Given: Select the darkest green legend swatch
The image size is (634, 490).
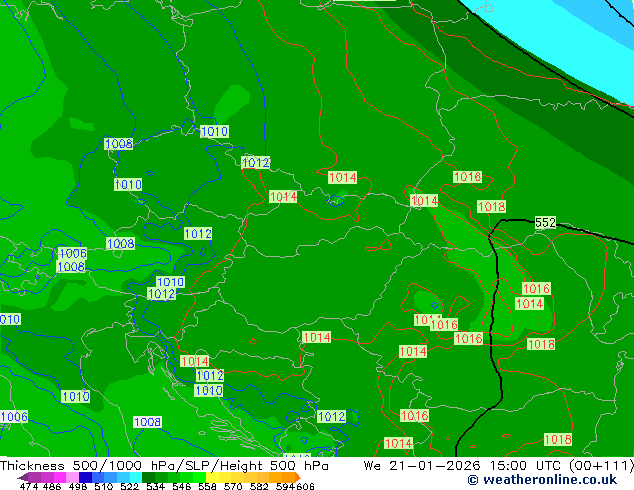Looking at the screenshot, I should pyautogui.click(x=148, y=477).
